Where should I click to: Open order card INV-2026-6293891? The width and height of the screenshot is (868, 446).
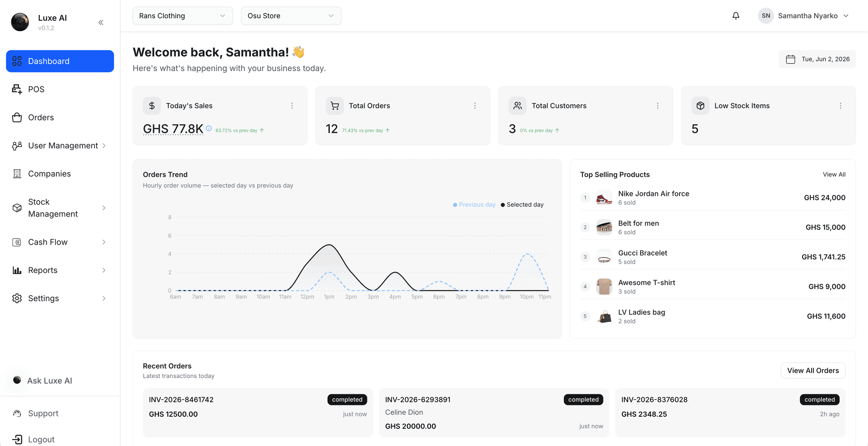coord(494,413)
